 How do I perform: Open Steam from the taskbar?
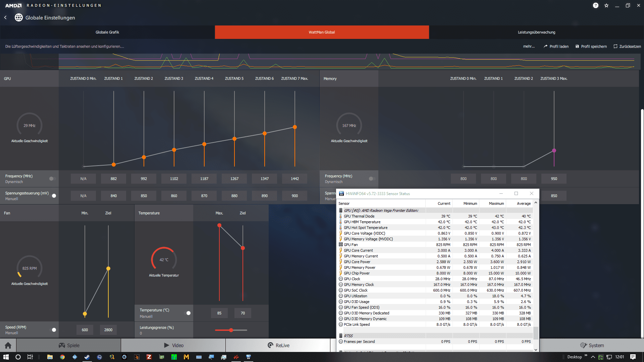tap(87, 357)
